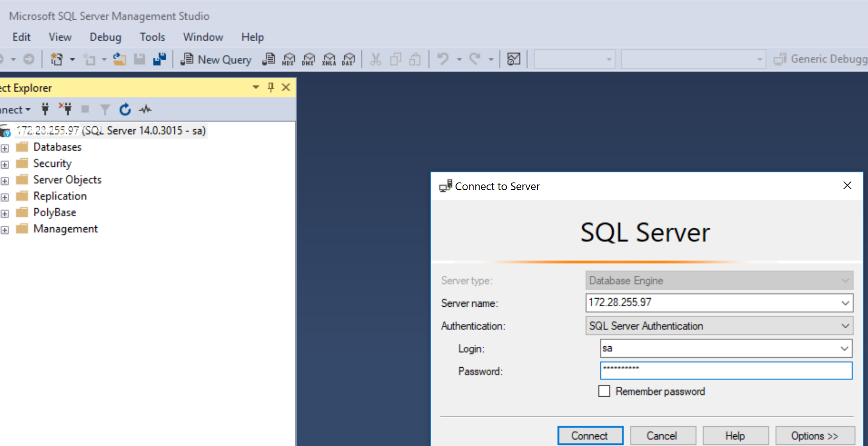
Task: Click the Cut scissors icon
Action: (376, 59)
